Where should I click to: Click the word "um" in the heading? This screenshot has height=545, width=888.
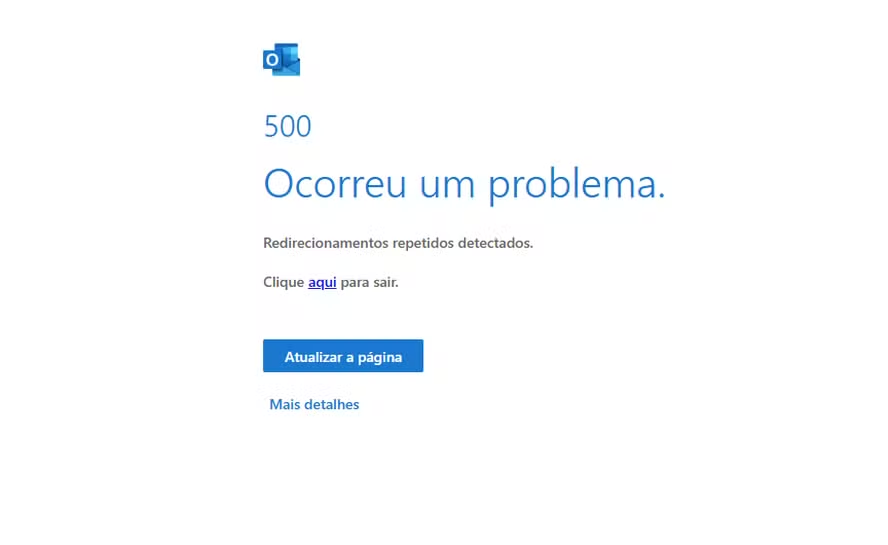(x=447, y=186)
